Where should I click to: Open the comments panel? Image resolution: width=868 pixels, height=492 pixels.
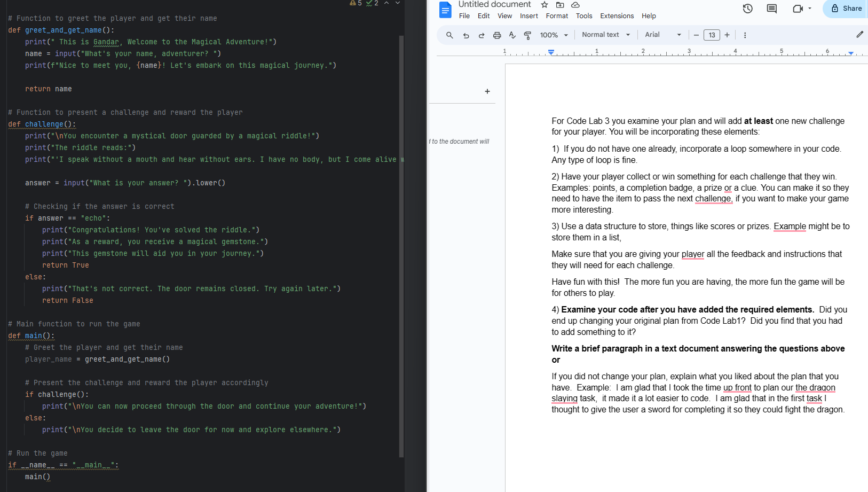click(x=771, y=9)
